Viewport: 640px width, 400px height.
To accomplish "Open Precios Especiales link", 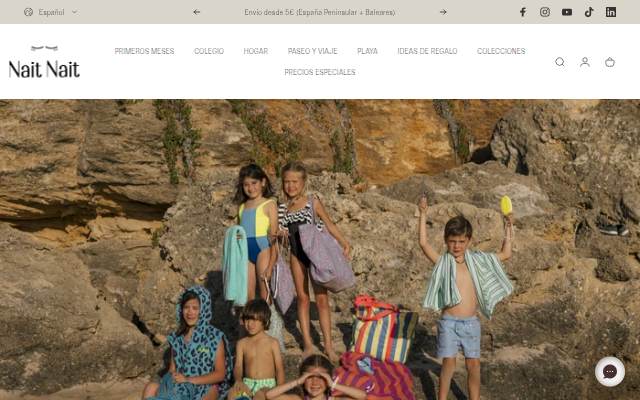I will [x=320, y=72].
